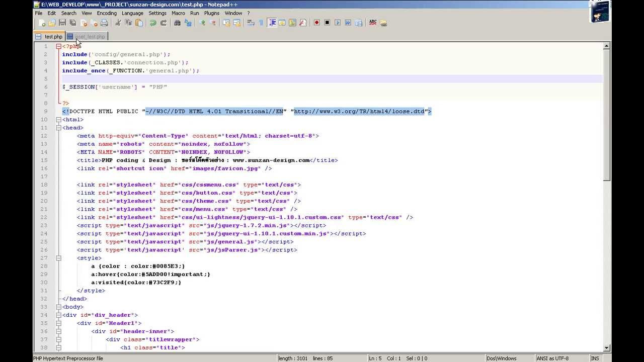Collapse the <style> fold on line 27
Image resolution: width=644 pixels, height=362 pixels.
59,258
